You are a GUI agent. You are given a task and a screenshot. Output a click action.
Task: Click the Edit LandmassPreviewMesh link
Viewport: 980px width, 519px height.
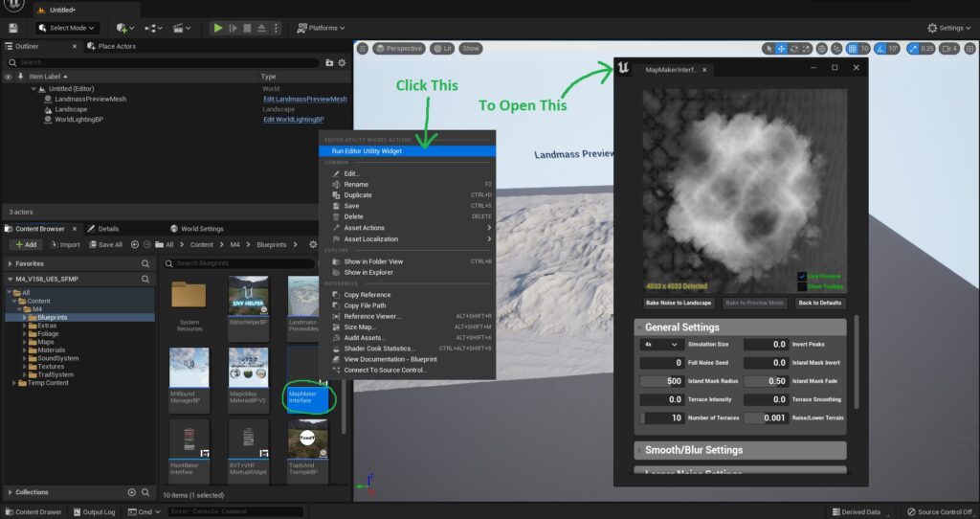tap(305, 100)
